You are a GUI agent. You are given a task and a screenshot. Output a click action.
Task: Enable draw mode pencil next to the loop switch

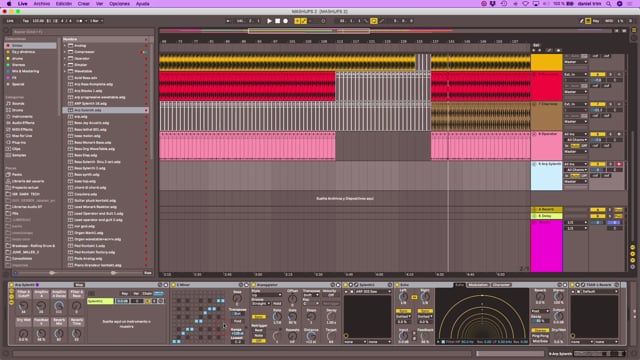click(382, 21)
